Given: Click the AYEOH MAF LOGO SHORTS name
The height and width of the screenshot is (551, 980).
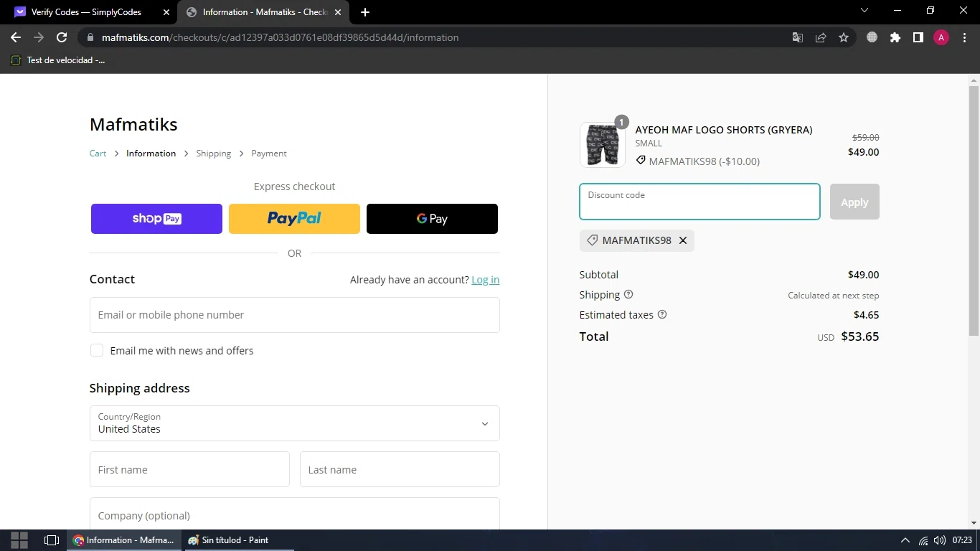Looking at the screenshot, I should point(723,130).
